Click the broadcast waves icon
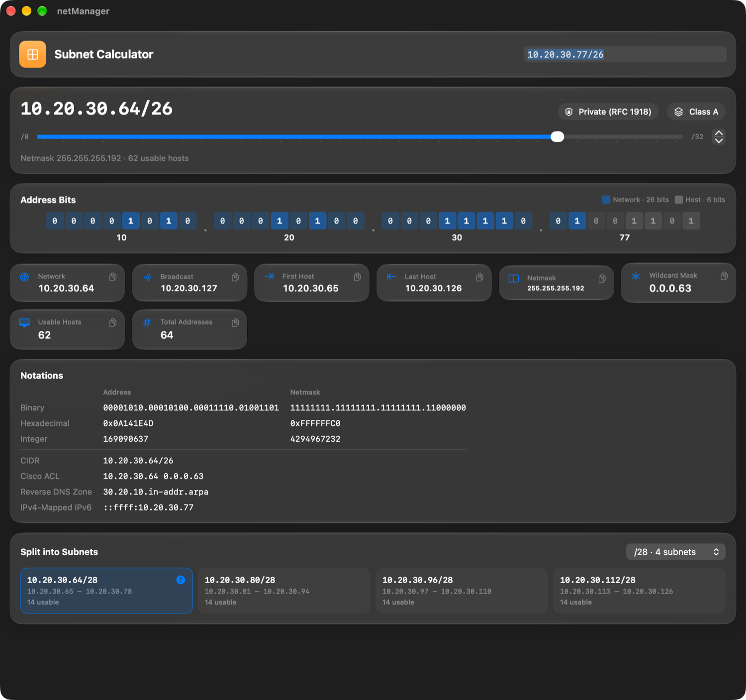The image size is (746, 700). point(147,277)
